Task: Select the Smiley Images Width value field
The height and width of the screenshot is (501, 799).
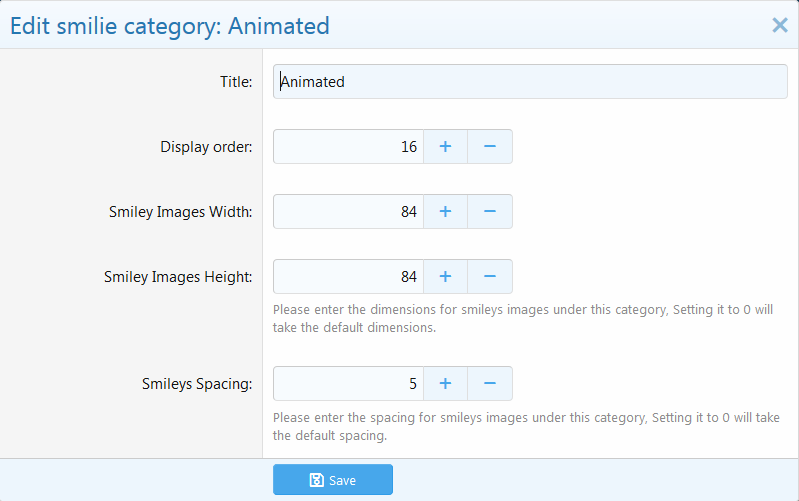Action: tap(348, 212)
